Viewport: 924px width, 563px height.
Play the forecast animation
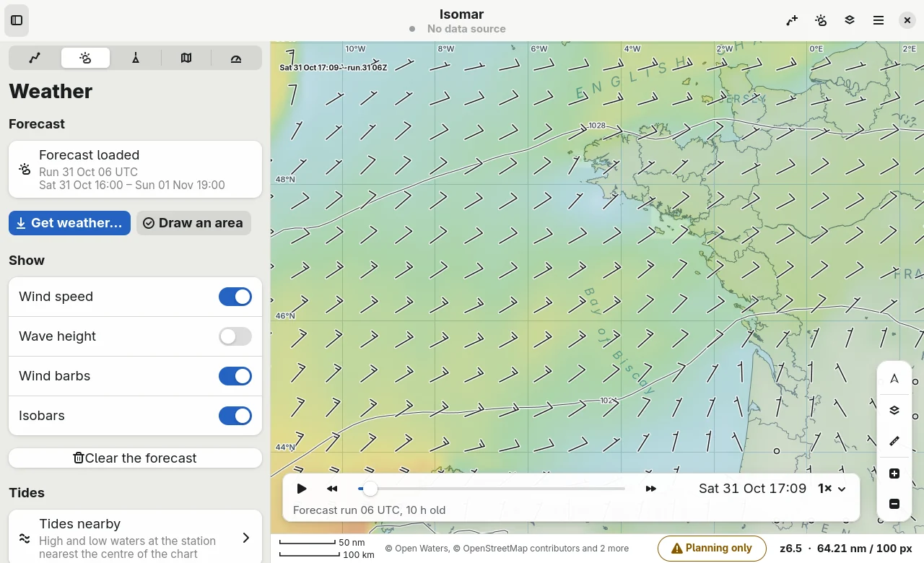(x=302, y=489)
